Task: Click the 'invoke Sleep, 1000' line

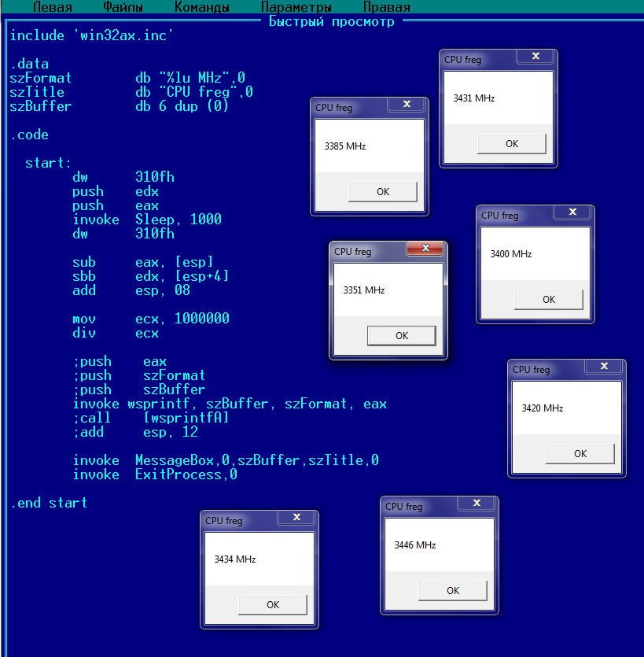Action: (x=147, y=220)
